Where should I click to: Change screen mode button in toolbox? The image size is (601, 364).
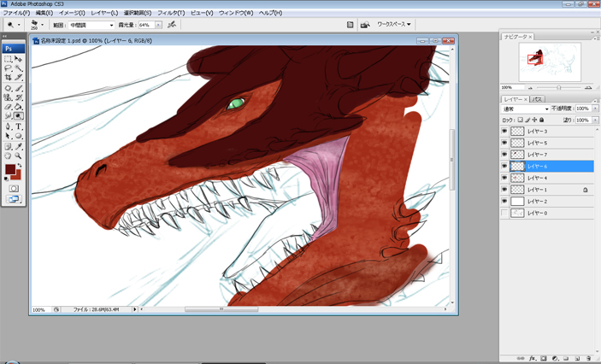coord(14,199)
